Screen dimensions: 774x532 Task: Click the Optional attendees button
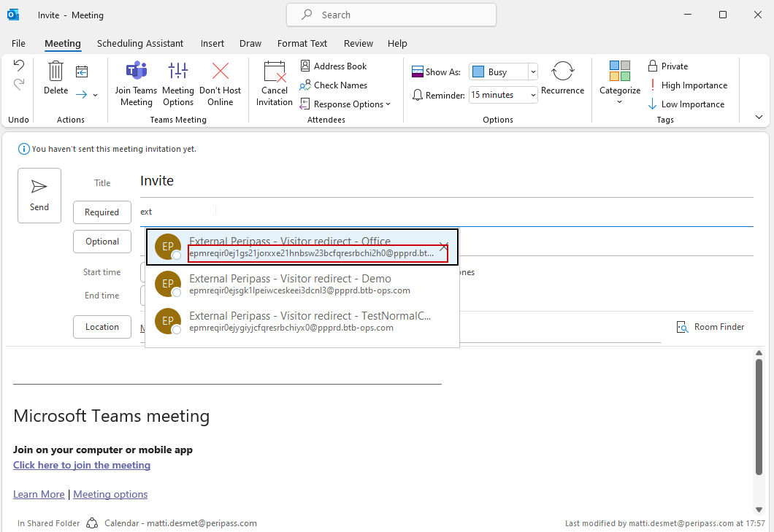(102, 242)
